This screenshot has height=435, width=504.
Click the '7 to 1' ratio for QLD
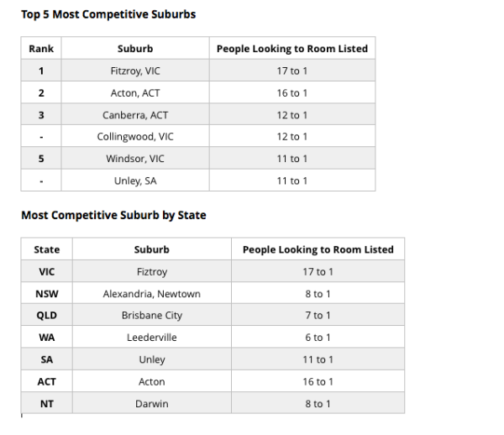318,315
